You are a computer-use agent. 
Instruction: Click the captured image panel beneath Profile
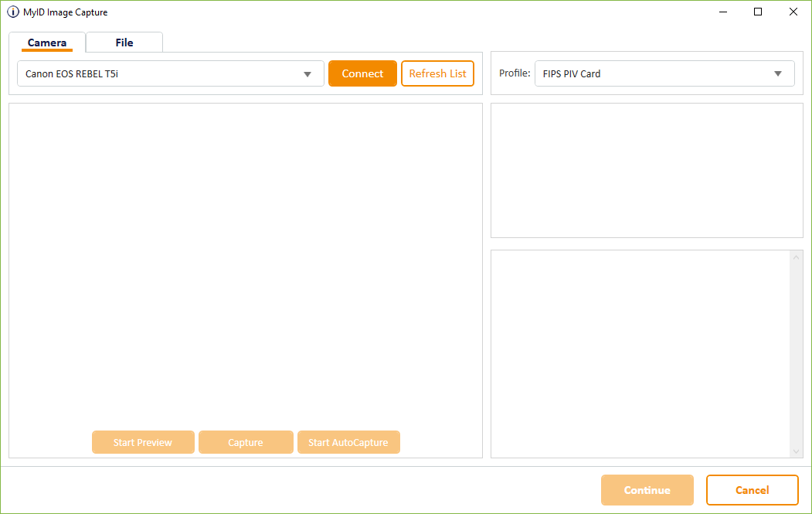coord(647,171)
